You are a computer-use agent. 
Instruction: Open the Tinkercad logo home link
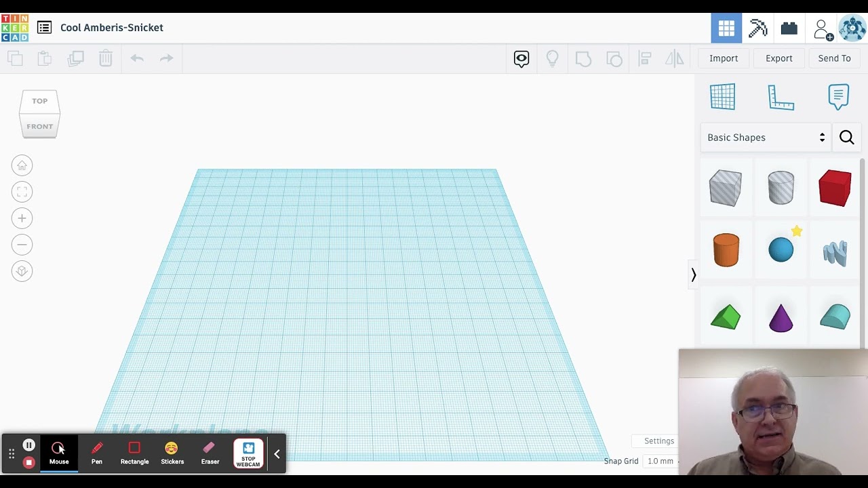[14, 28]
